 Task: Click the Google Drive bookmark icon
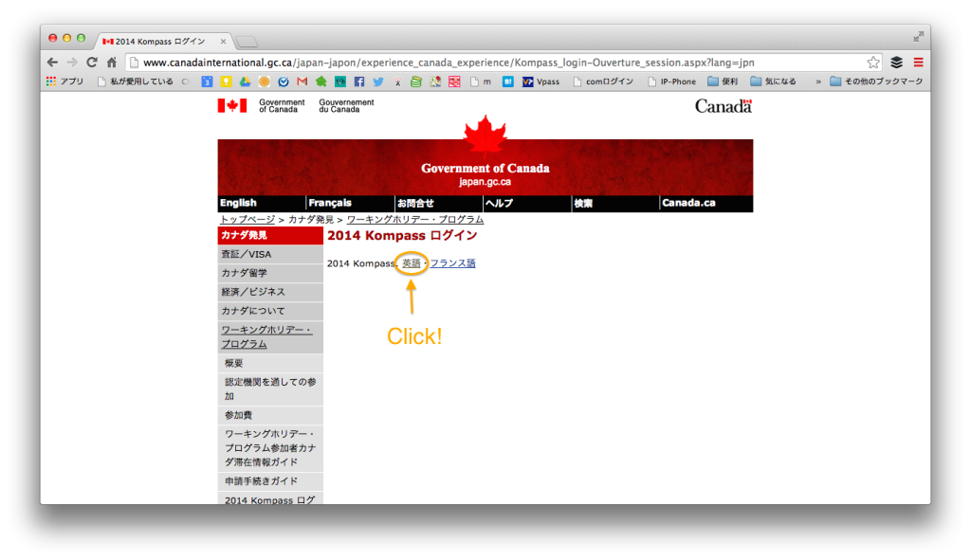coord(245,81)
